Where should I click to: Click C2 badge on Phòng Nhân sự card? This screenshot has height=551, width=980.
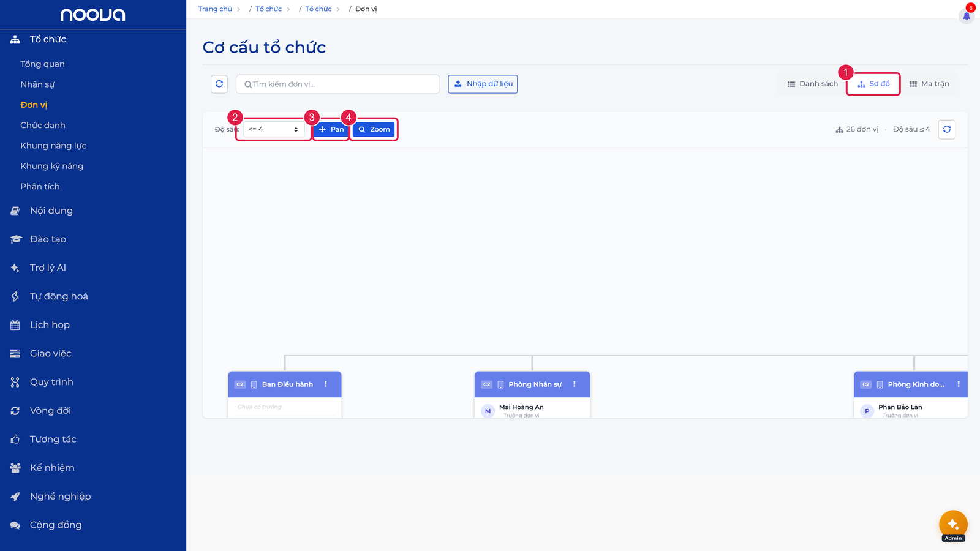tap(487, 384)
